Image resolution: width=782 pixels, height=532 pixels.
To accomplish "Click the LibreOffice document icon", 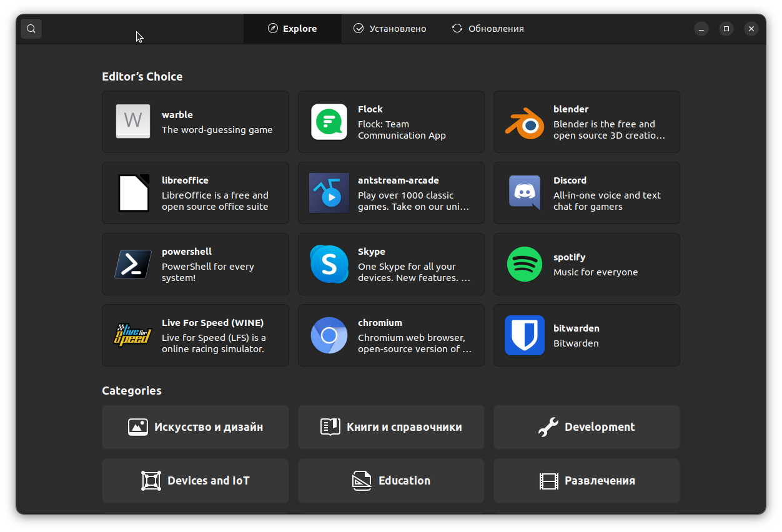I will point(134,193).
